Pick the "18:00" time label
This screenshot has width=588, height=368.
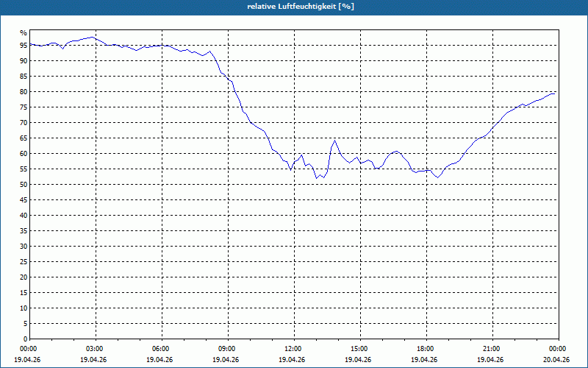coord(427,349)
